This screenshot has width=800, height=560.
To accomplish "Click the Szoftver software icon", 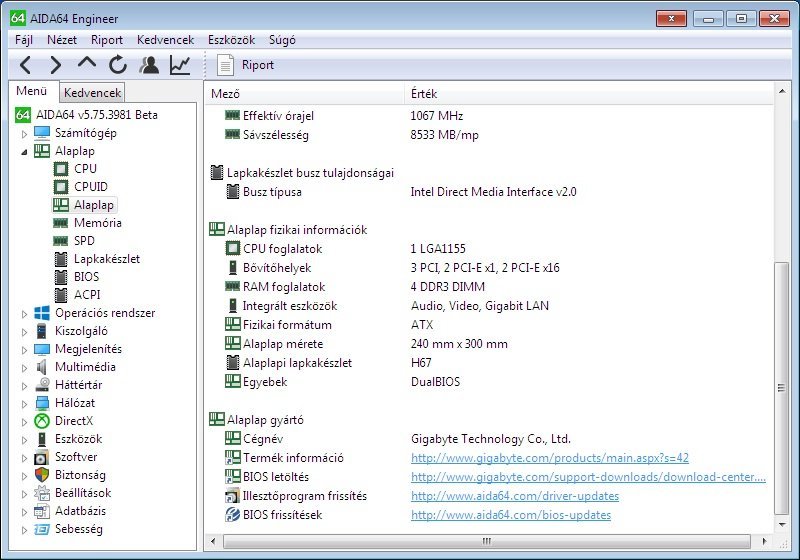I will tap(42, 457).
